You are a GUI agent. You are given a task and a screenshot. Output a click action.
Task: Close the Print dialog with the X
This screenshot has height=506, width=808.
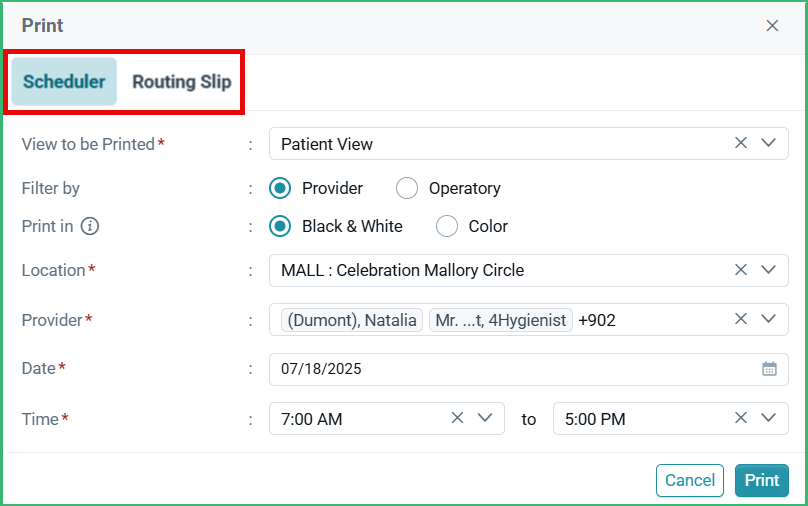(772, 26)
